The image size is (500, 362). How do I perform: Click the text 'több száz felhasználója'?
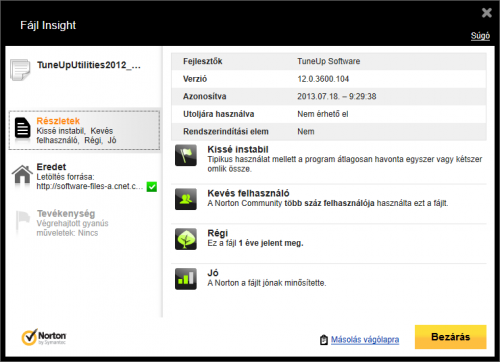tap(329, 203)
